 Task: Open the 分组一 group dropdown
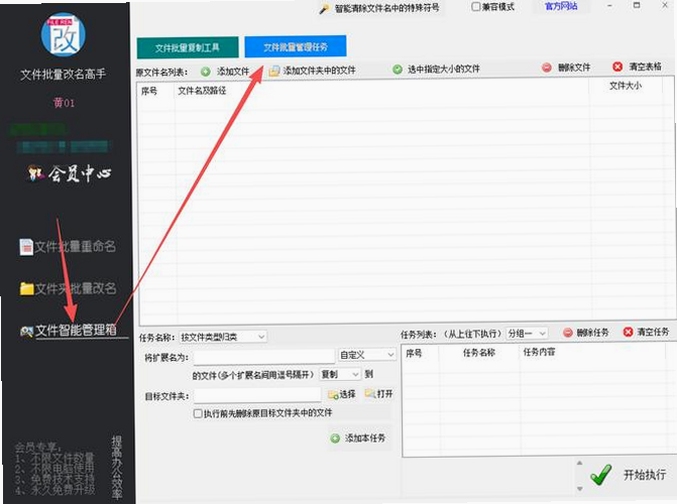(x=527, y=333)
